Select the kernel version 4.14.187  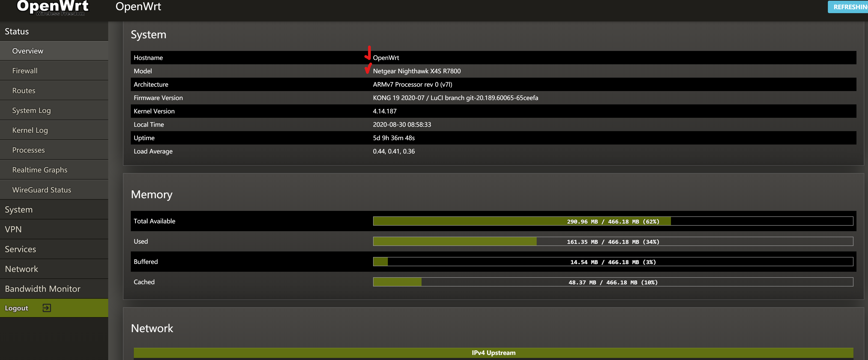pos(384,111)
